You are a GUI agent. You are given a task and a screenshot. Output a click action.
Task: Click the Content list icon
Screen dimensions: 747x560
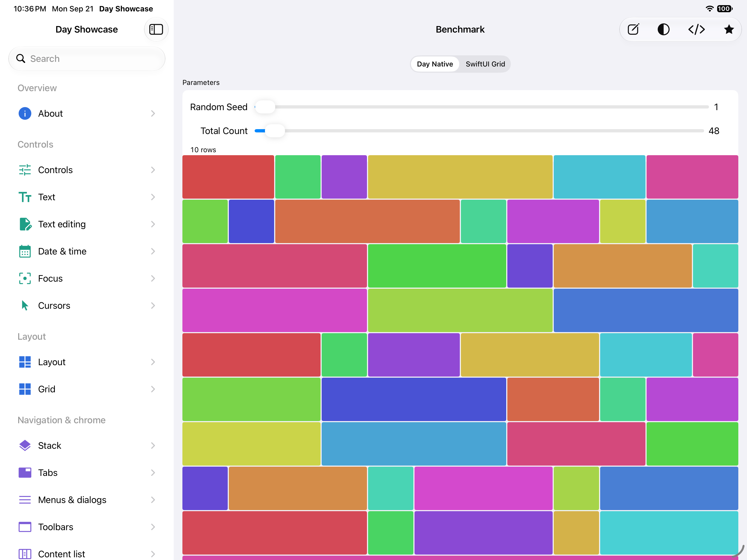click(x=25, y=554)
